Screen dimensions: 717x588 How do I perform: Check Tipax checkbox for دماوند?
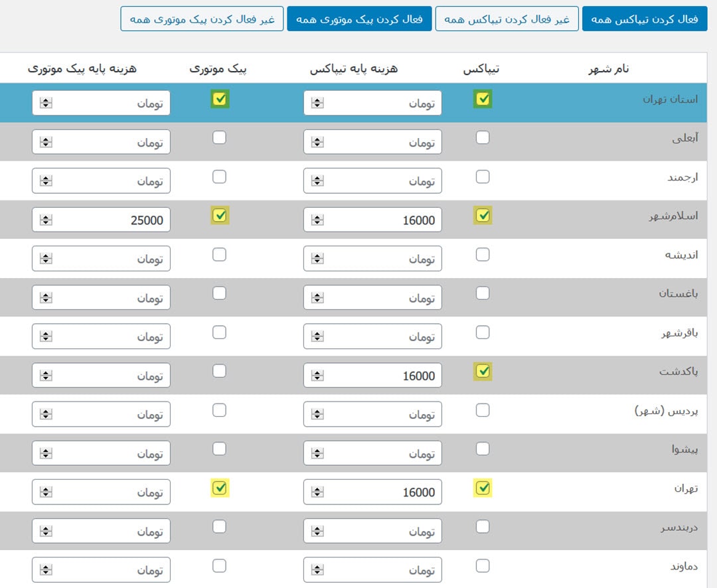(483, 566)
